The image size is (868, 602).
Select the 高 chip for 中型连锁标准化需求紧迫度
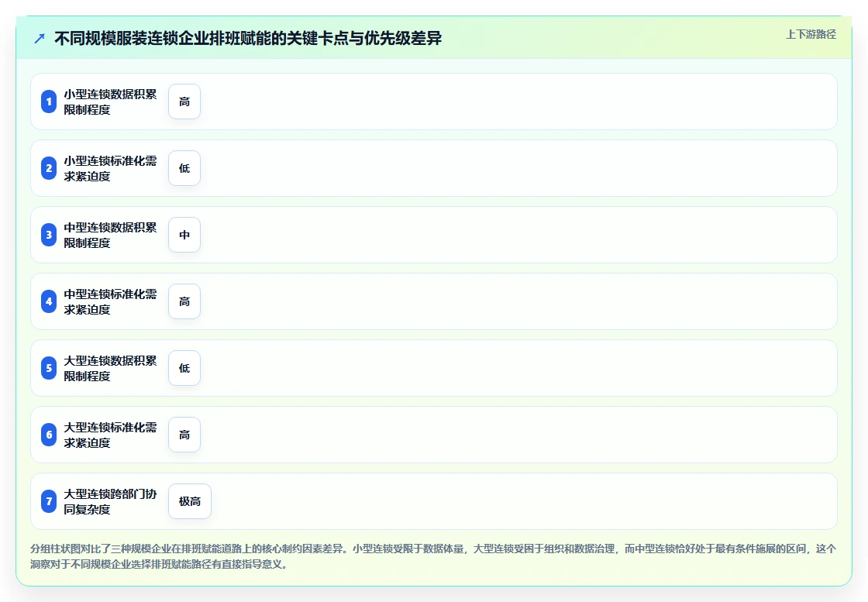pos(184,301)
